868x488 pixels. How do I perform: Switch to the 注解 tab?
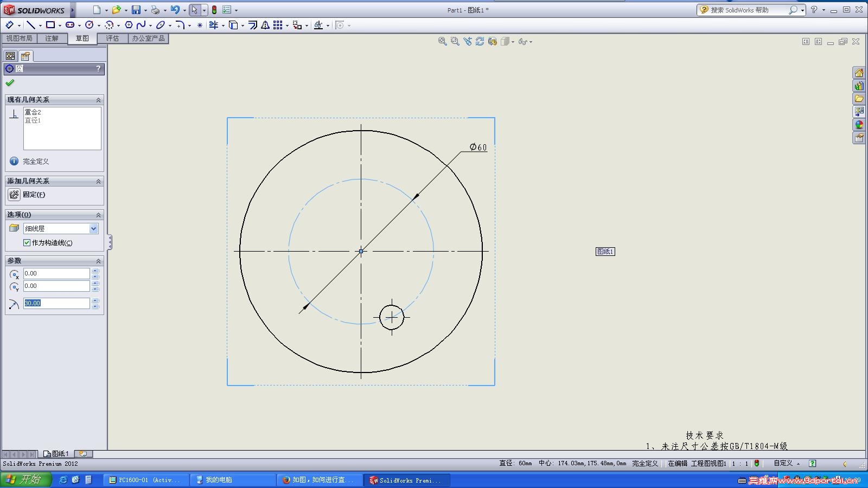click(52, 38)
